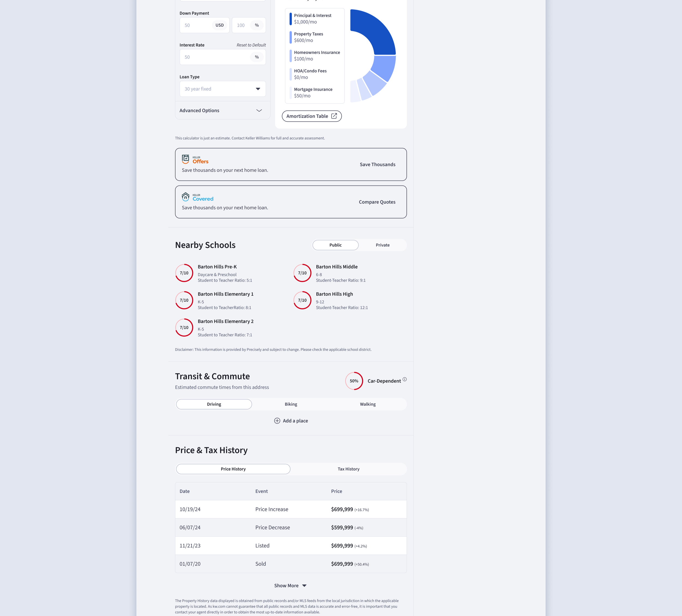Click the plus icon beside Add a place
This screenshot has width=682, height=616.
pos(277,421)
